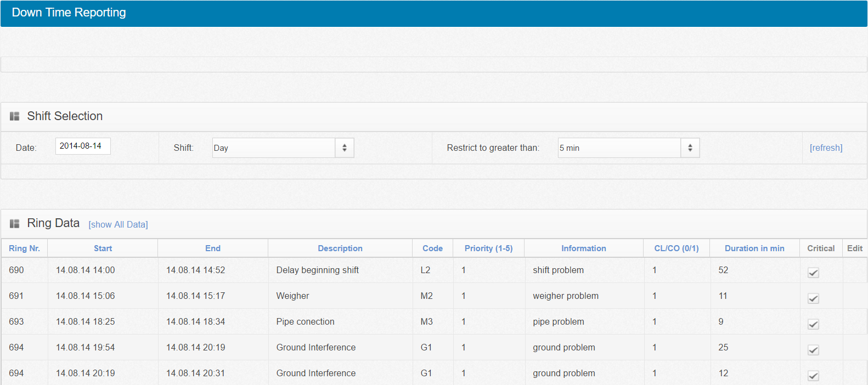Screen dimensions: 868x385
Task: Open the Restrict to greater than dropdown
Action: point(628,148)
